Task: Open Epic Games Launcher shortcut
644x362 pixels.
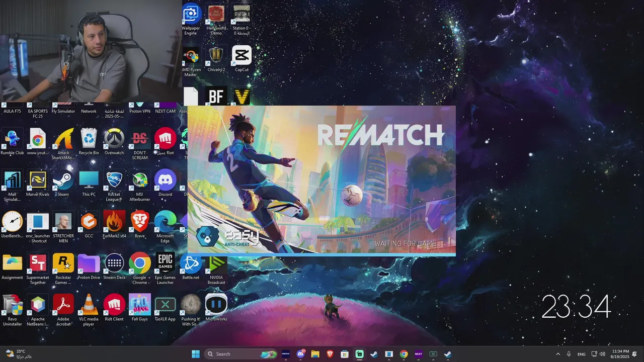Action: point(165,269)
